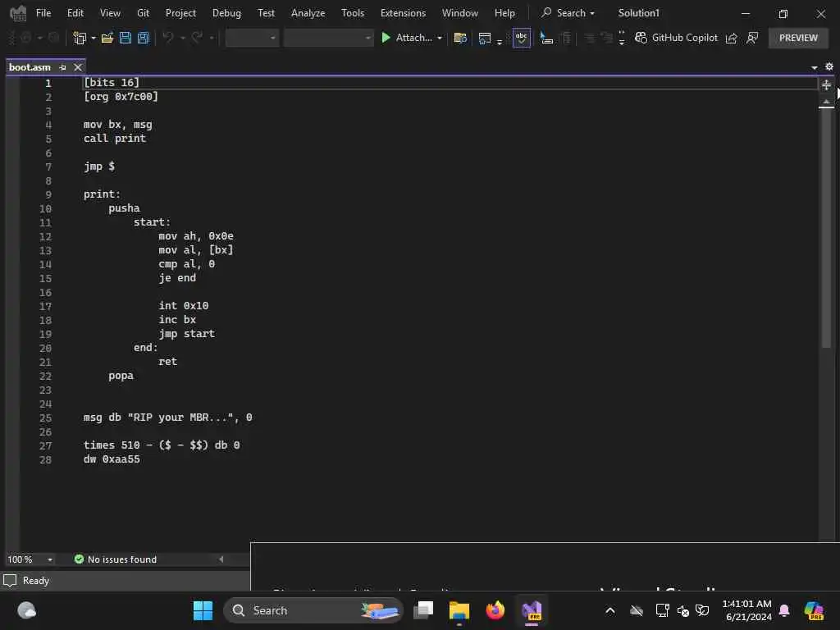Open the Windows Start menu
Screen dimensions: 840x630
coord(203,610)
